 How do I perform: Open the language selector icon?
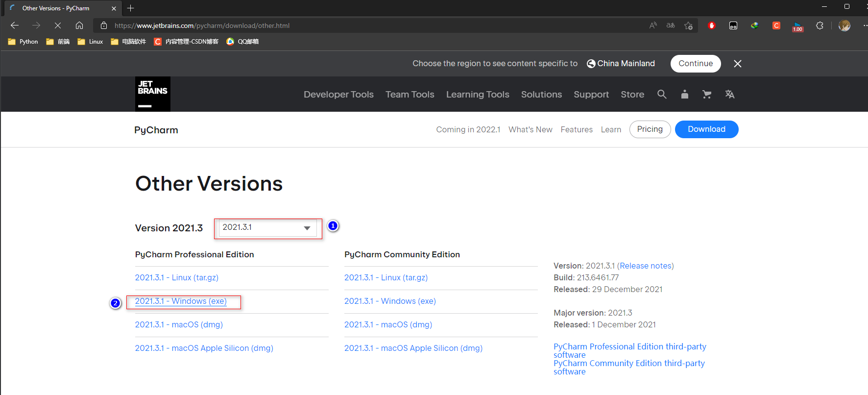(730, 94)
